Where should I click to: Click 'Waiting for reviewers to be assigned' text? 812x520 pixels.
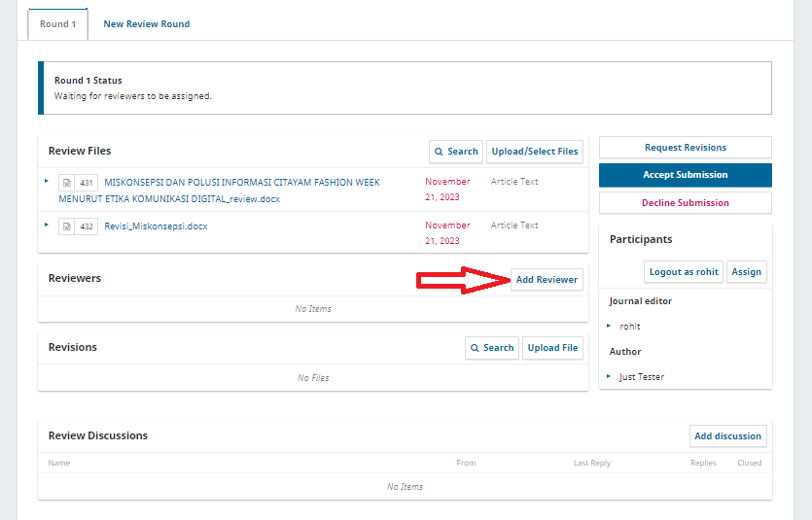[133, 96]
